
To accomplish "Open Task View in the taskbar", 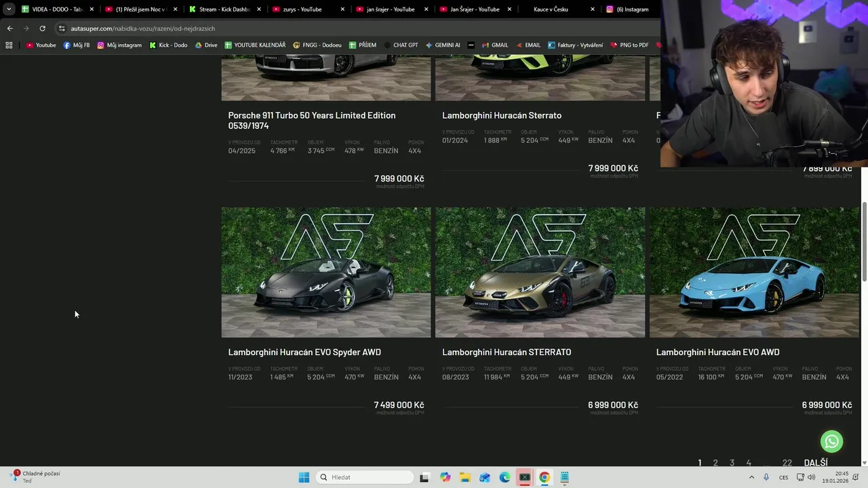I will 424,477.
